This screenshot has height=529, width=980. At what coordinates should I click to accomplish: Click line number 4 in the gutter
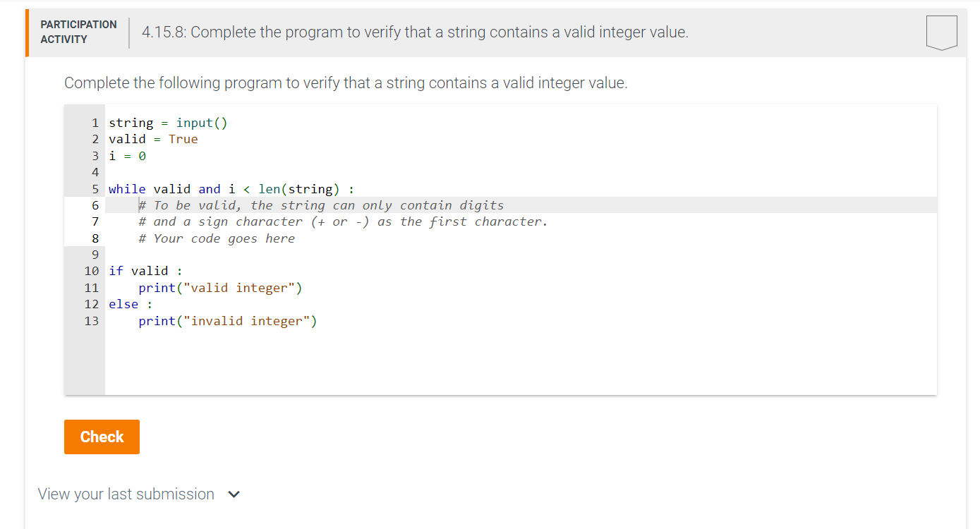[95, 172]
